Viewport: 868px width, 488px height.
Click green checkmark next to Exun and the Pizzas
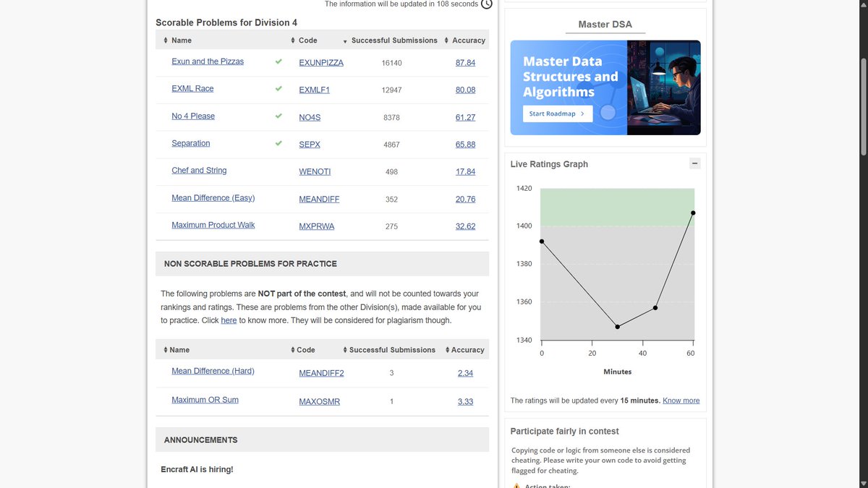tap(278, 61)
